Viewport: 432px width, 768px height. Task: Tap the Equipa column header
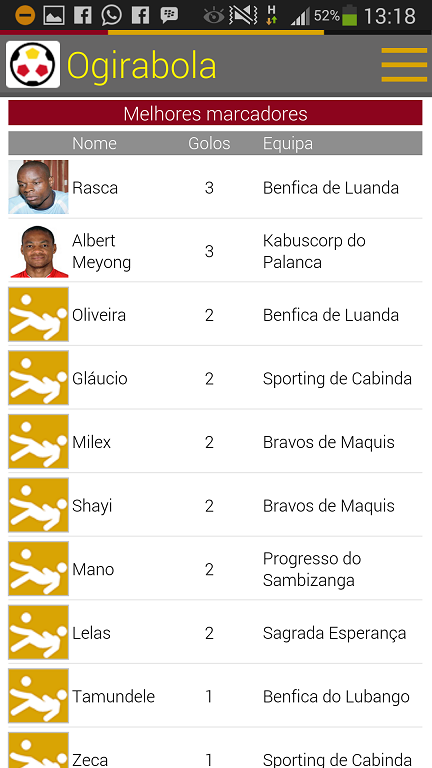pos(288,143)
